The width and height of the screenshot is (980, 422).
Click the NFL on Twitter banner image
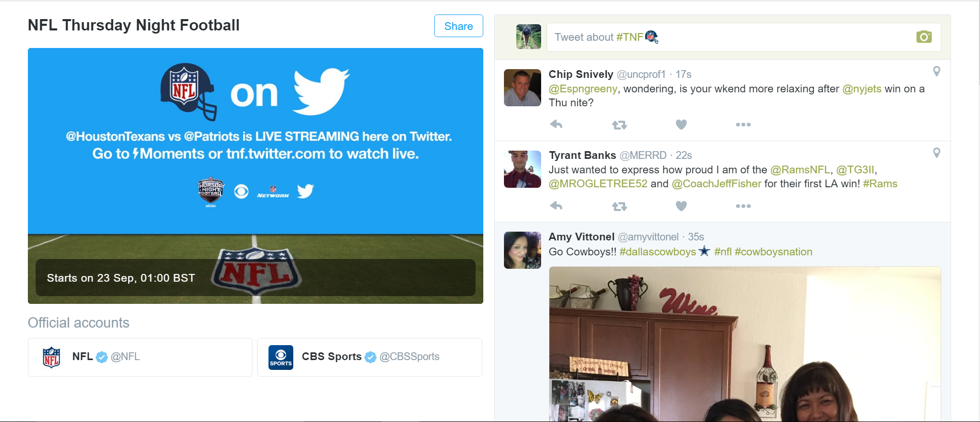click(x=256, y=176)
